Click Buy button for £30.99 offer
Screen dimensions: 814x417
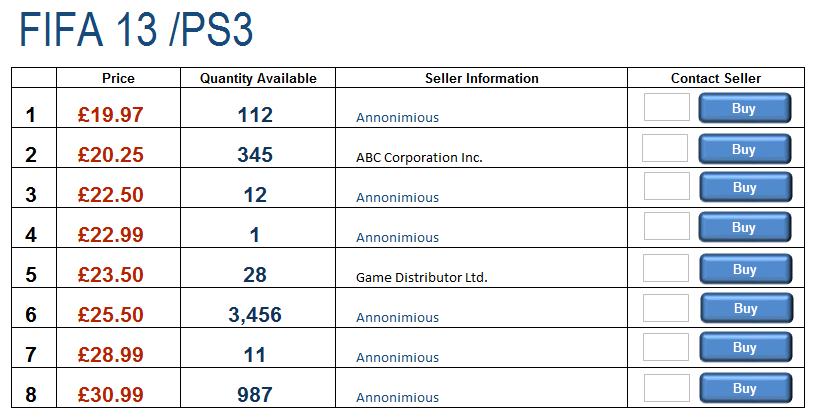[745, 388]
